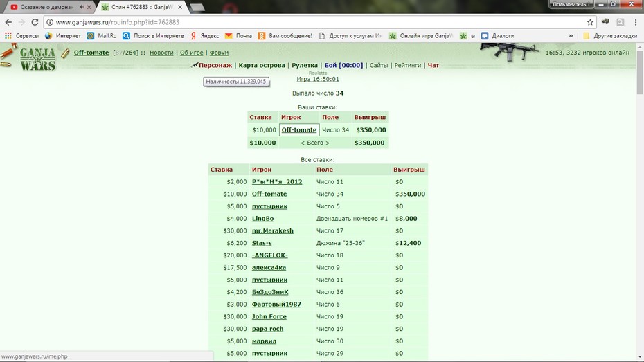Viewport: 644px width, 362px height.
Task: Go to Персонаж menu item
Action: coord(215,65)
